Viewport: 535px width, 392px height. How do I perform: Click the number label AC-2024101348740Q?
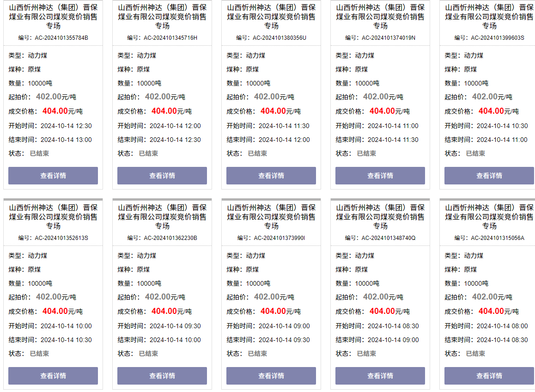(388, 238)
